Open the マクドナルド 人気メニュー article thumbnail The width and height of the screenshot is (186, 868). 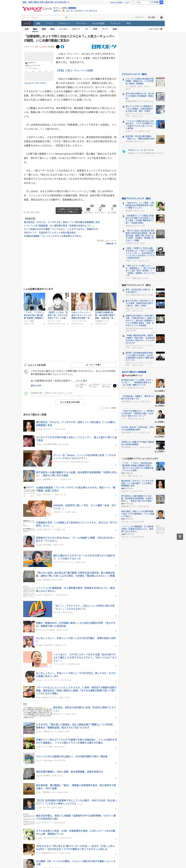click(38, 609)
